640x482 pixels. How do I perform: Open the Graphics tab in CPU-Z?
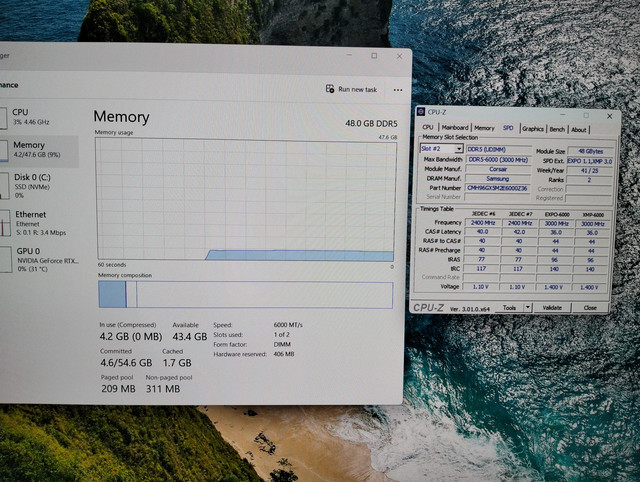[x=533, y=129]
